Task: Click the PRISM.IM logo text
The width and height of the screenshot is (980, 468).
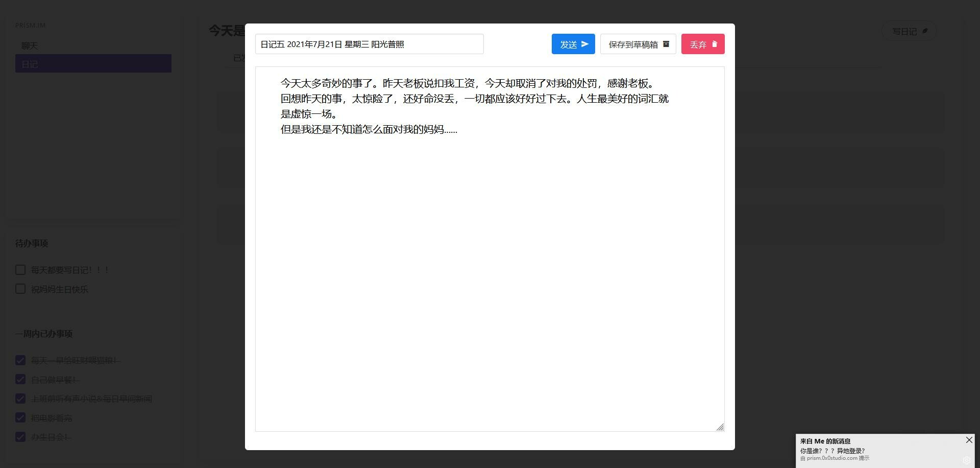Action: click(x=31, y=25)
